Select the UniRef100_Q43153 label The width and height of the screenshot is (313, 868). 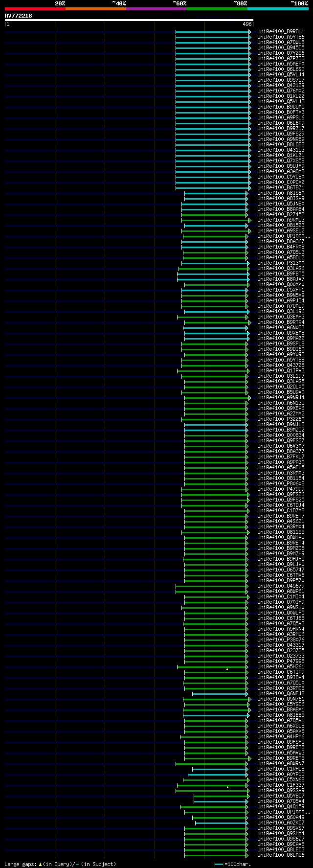tap(281, 150)
